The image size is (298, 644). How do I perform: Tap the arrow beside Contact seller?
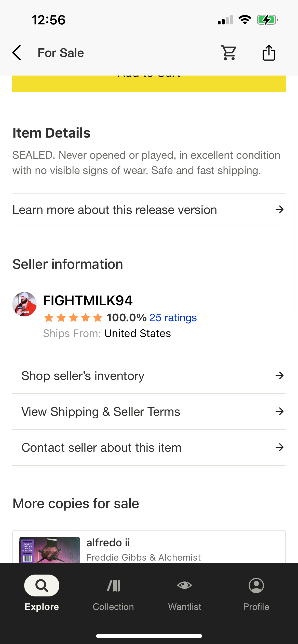coord(279,447)
